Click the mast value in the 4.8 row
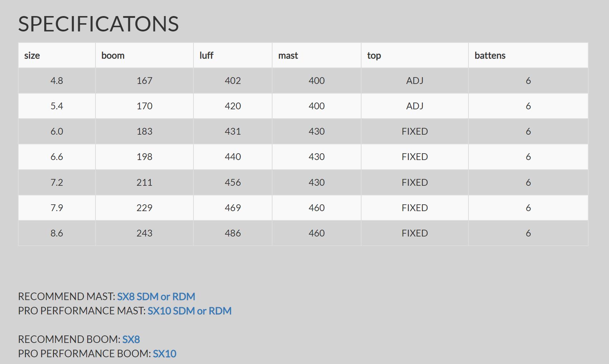Image resolution: width=609 pixels, height=364 pixels. coord(317,81)
